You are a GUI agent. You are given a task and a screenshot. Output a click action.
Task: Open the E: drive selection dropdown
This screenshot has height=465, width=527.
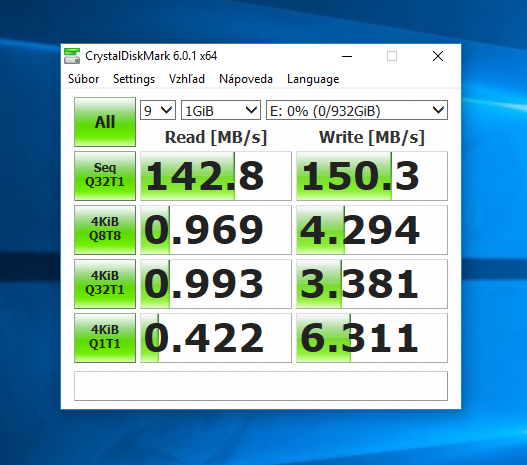click(x=357, y=110)
